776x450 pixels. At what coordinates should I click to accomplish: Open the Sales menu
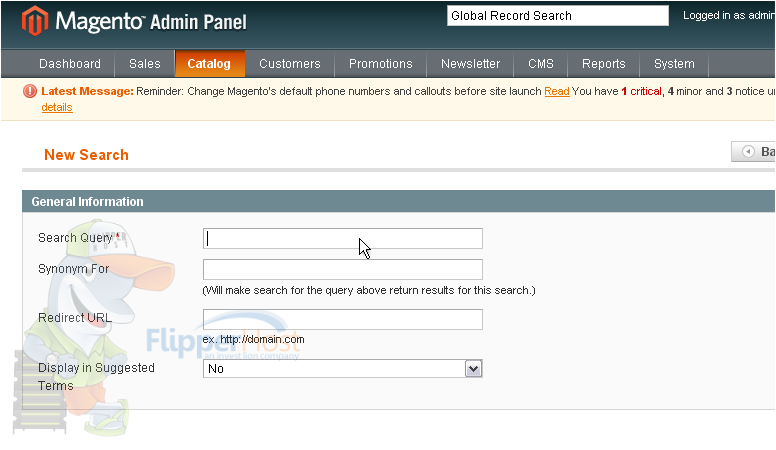tap(145, 64)
